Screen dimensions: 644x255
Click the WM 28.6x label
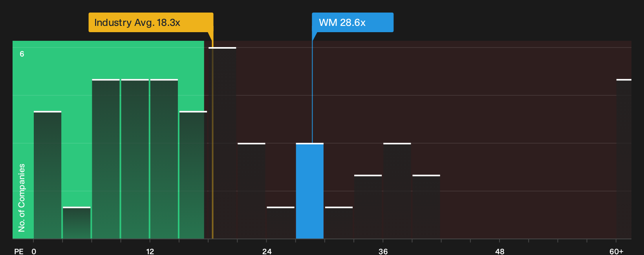pyautogui.click(x=353, y=22)
